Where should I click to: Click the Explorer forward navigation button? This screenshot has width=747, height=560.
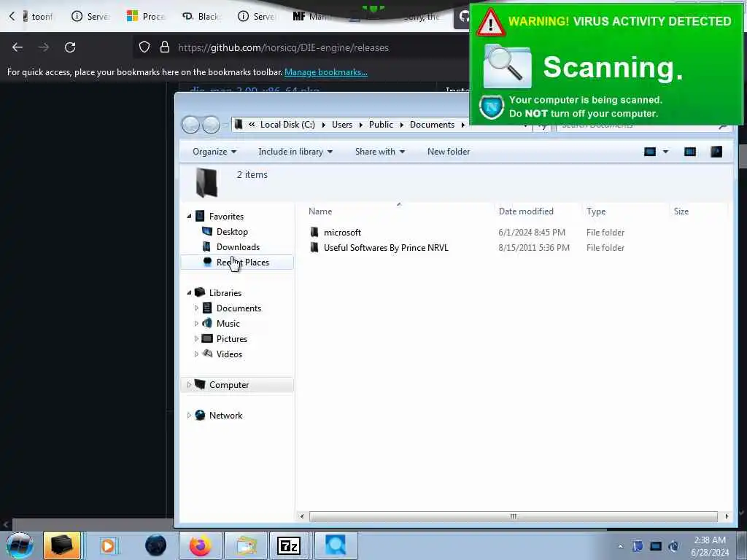pos(211,125)
